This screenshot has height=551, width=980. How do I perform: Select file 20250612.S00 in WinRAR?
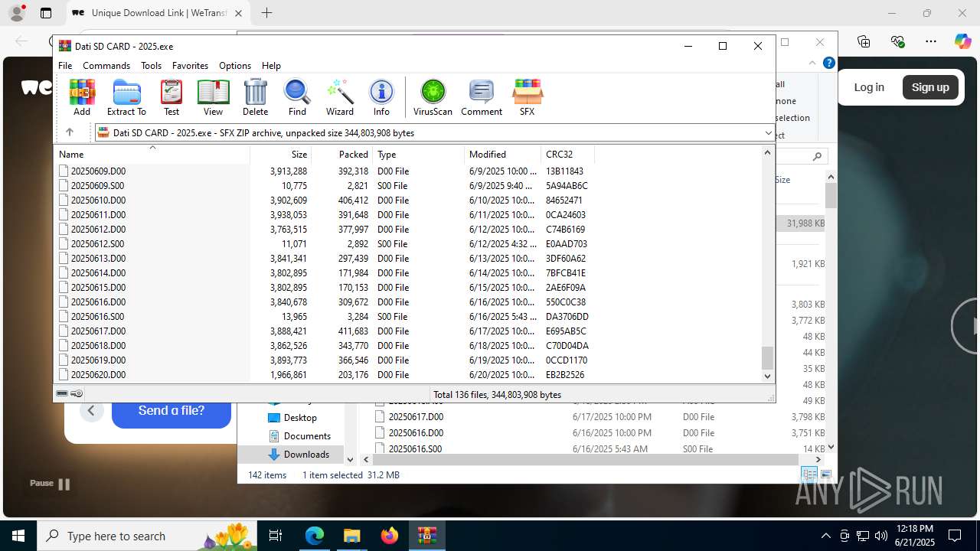97,244
